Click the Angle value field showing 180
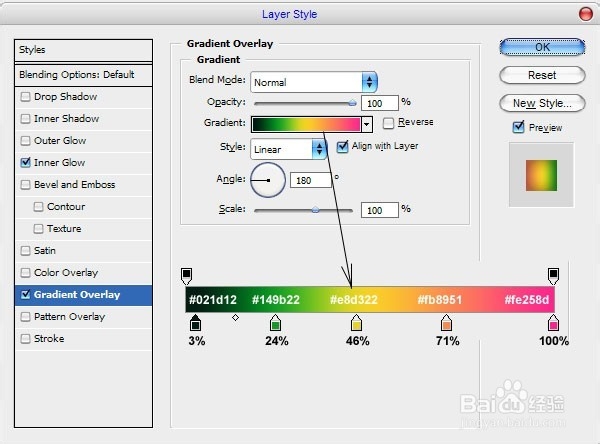600x444 pixels. [x=311, y=180]
